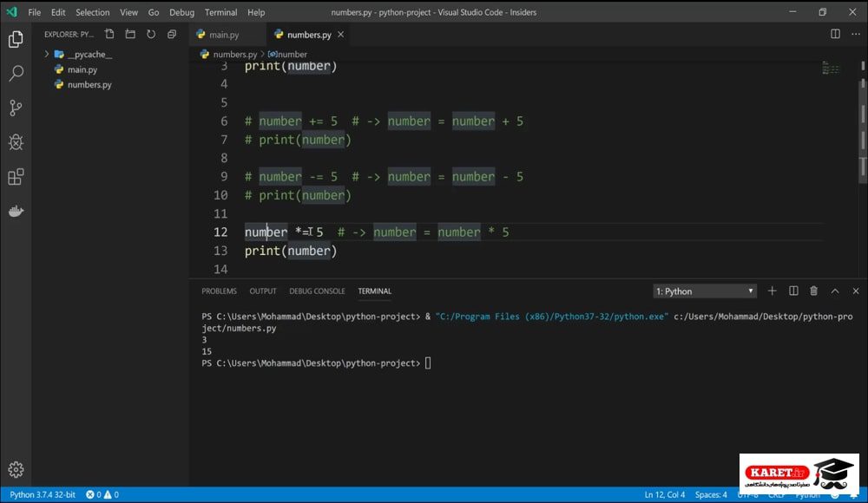Click the EXPLORER panel title
The width and height of the screenshot is (868, 503).
[x=69, y=35]
